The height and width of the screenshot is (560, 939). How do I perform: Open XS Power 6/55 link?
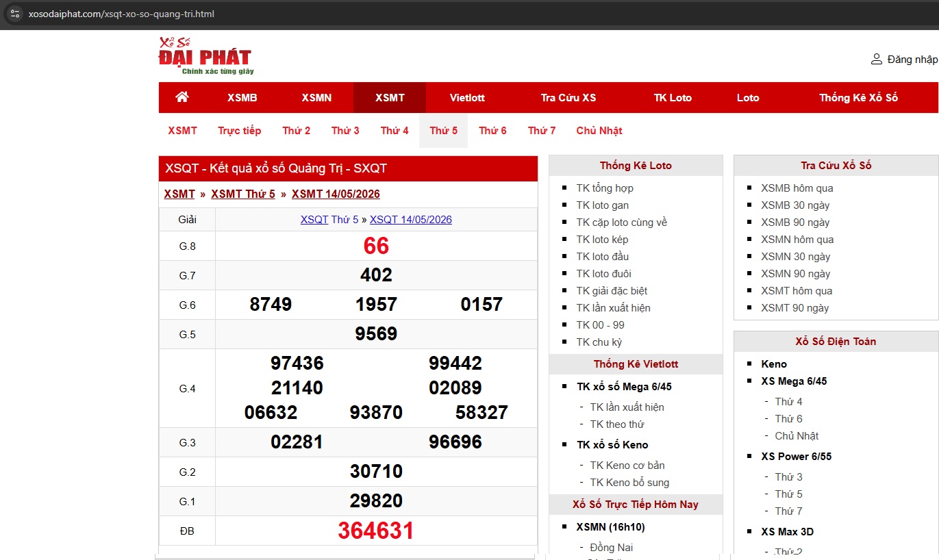797,457
